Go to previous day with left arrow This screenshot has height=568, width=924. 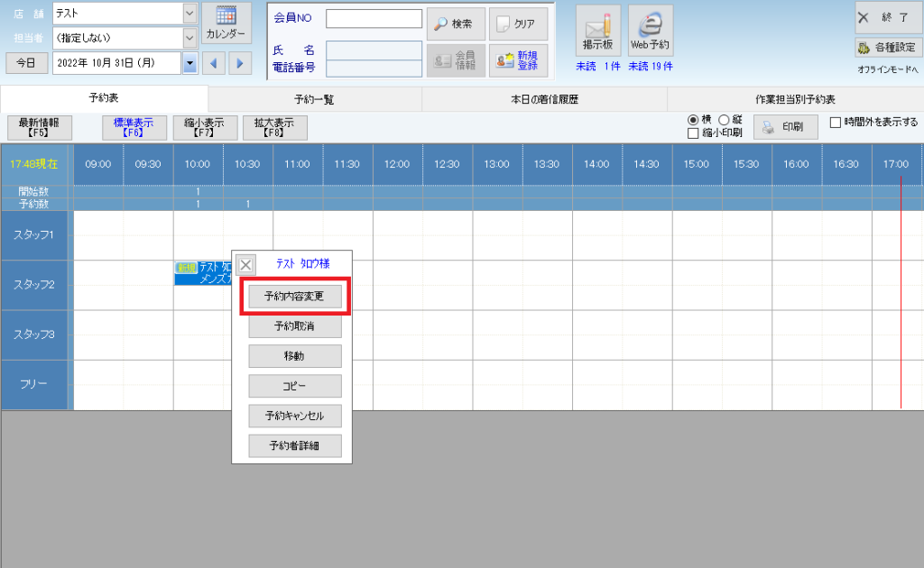(214, 63)
